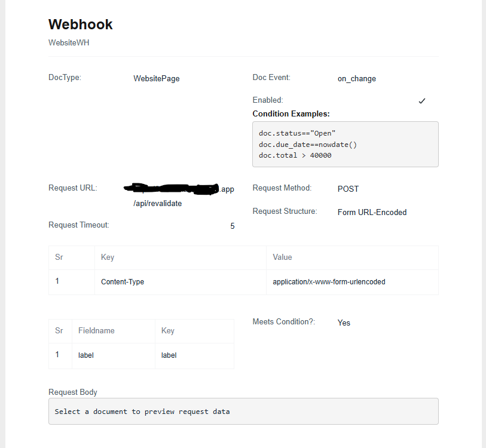Click the label cell under data Key column
The image size is (486, 448).
[194, 355]
